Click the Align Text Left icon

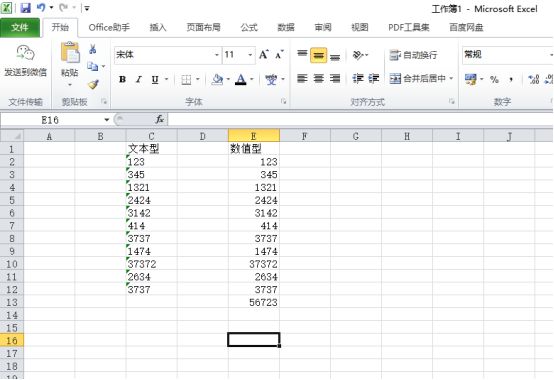(x=302, y=79)
